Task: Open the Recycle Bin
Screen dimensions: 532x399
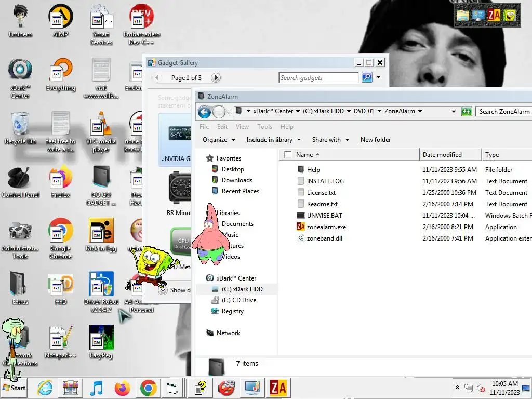Action: 20,128
